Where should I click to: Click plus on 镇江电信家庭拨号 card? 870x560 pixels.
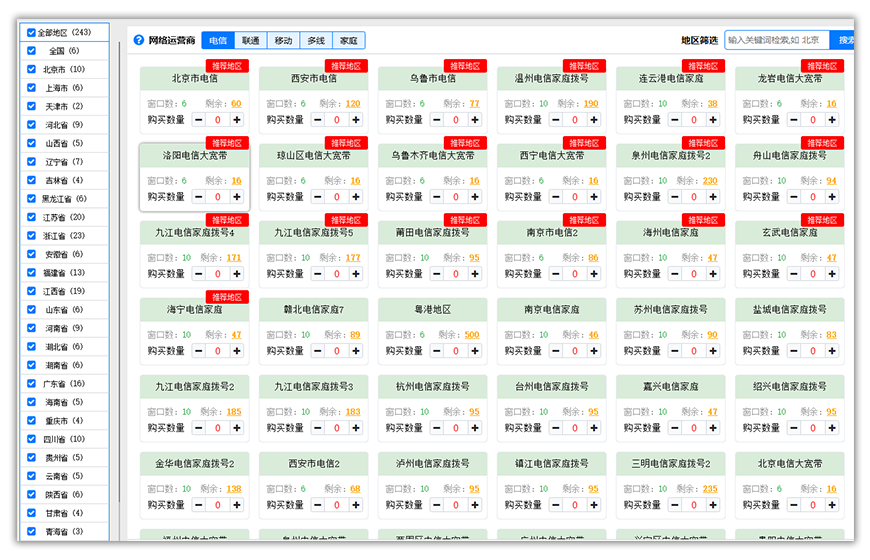(x=594, y=505)
